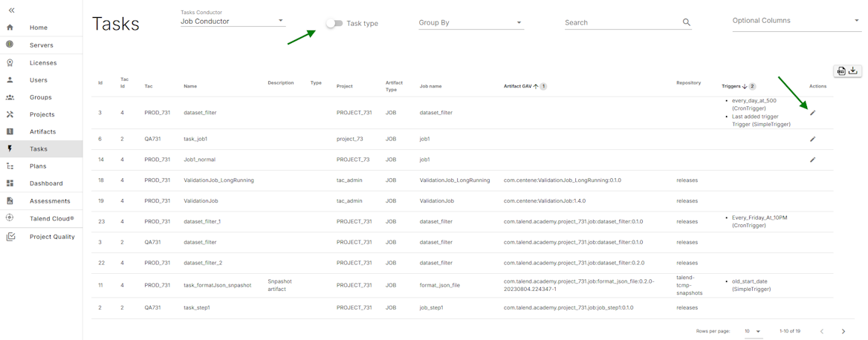Click into the Search field
Viewport: 868px width, 340px height.
pos(621,23)
